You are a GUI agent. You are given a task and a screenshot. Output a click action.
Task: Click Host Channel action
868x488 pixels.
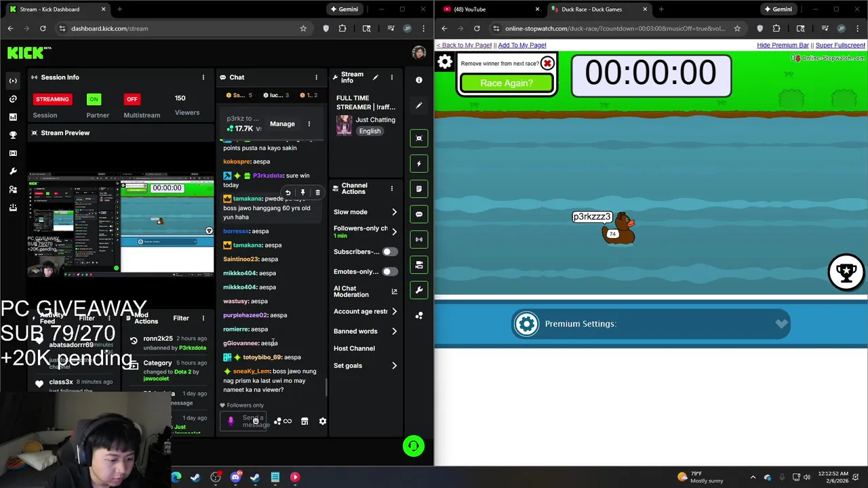tap(354, 348)
